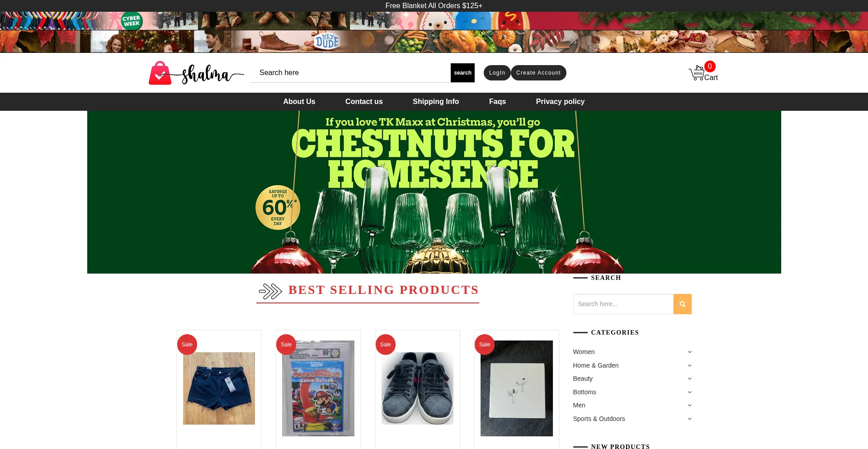Click the Create Account button
The image size is (868, 449).
538,73
